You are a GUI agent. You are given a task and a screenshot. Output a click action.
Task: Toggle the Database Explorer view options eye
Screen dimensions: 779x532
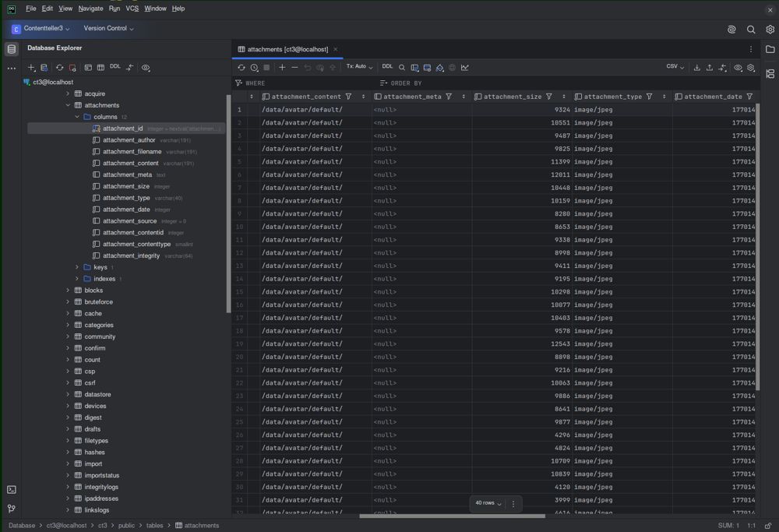[x=146, y=68]
